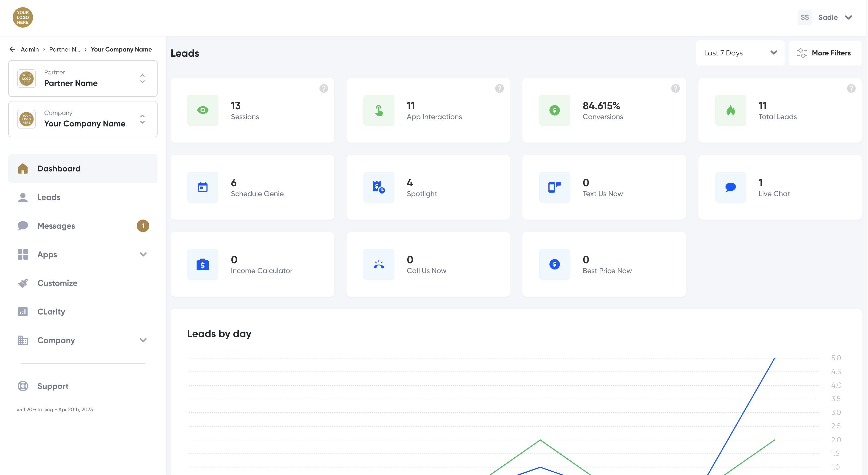
Task: Open the Last 7 Days dropdown
Action: pos(740,53)
